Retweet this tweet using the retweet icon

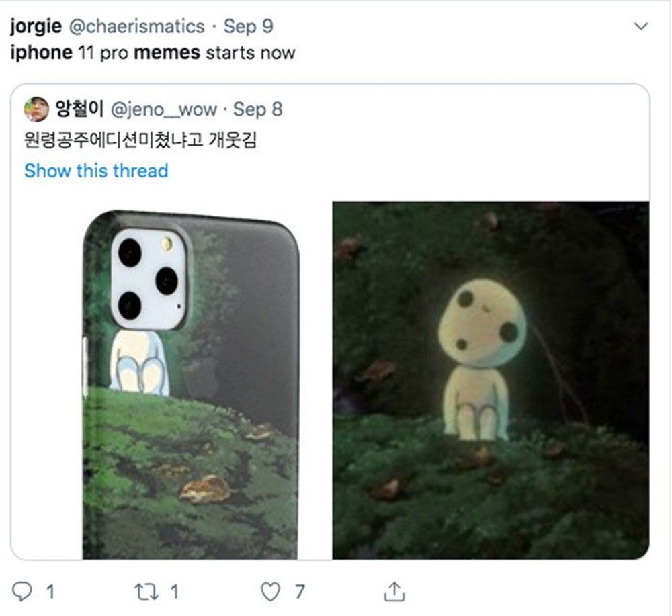click(x=145, y=591)
